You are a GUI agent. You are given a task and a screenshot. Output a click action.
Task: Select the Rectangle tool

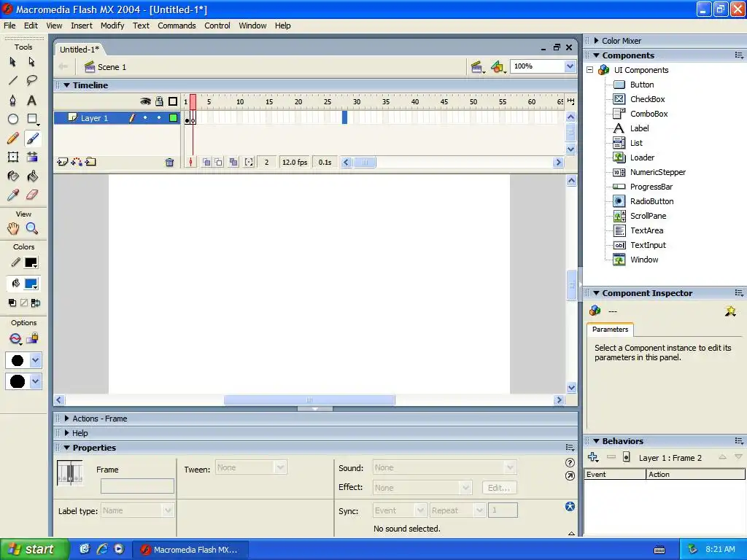click(32, 119)
